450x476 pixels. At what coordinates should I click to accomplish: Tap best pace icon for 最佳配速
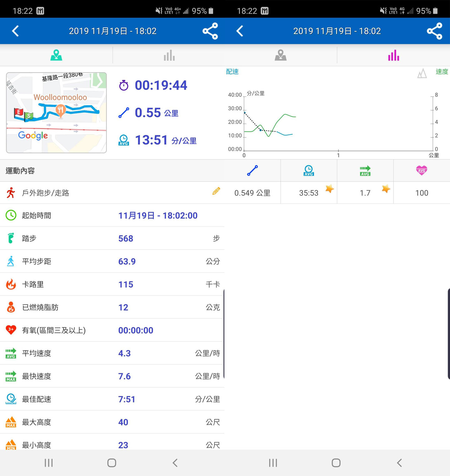(11, 399)
